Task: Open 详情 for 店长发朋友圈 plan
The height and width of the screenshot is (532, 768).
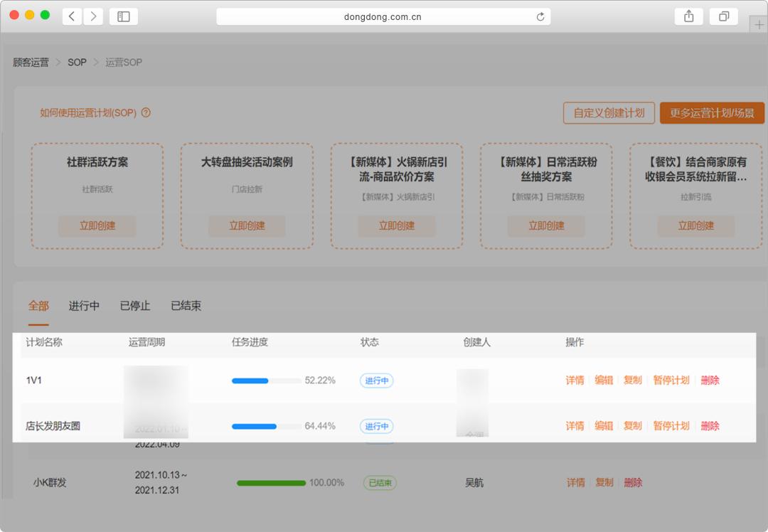Action: (x=575, y=426)
